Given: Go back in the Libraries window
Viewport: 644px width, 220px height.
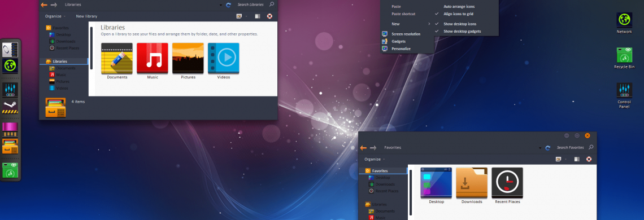Looking at the screenshot, I should point(44,5).
